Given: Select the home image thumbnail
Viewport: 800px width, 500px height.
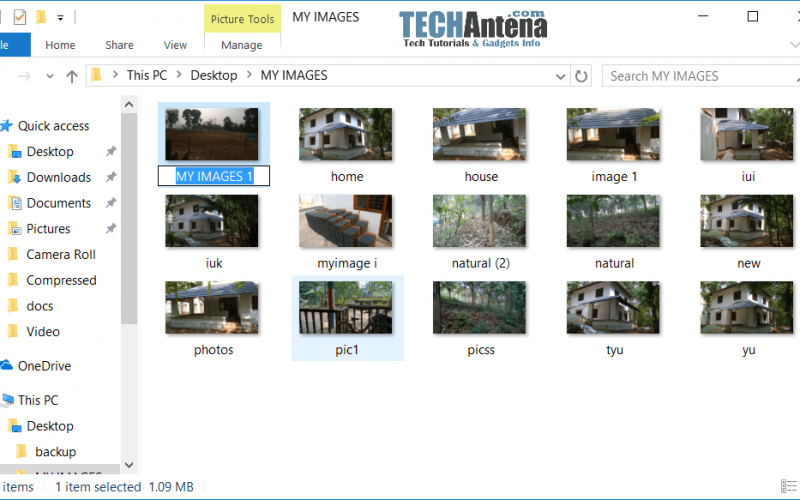Looking at the screenshot, I should [345, 134].
